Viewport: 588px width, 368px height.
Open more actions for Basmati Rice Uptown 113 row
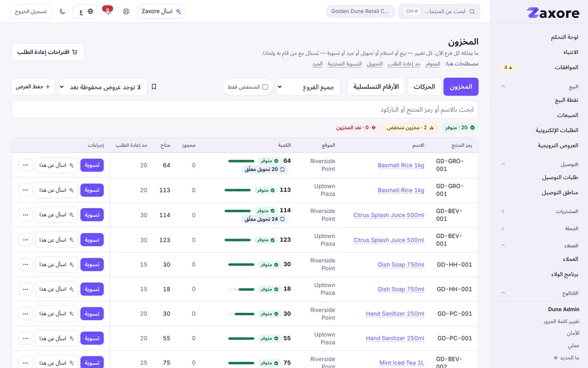[26, 190]
